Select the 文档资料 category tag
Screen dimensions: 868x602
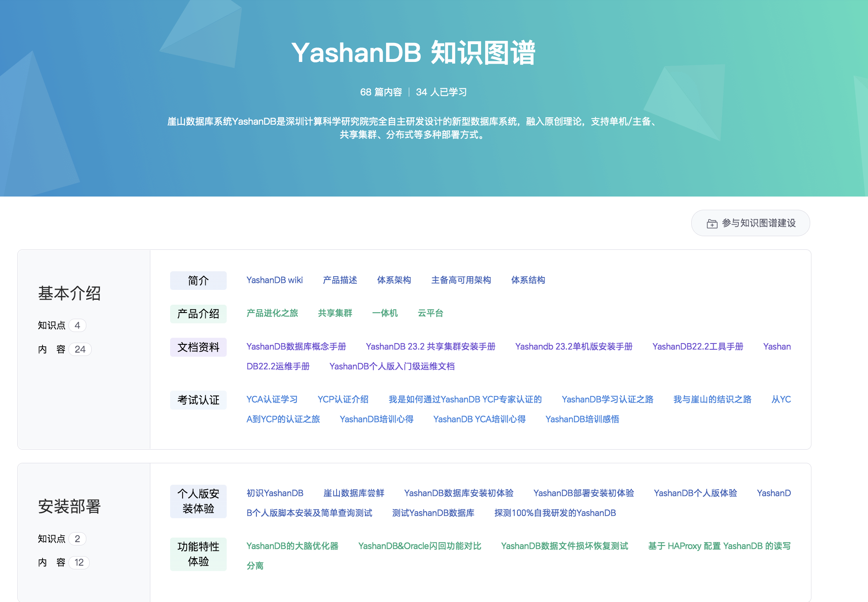(x=198, y=347)
